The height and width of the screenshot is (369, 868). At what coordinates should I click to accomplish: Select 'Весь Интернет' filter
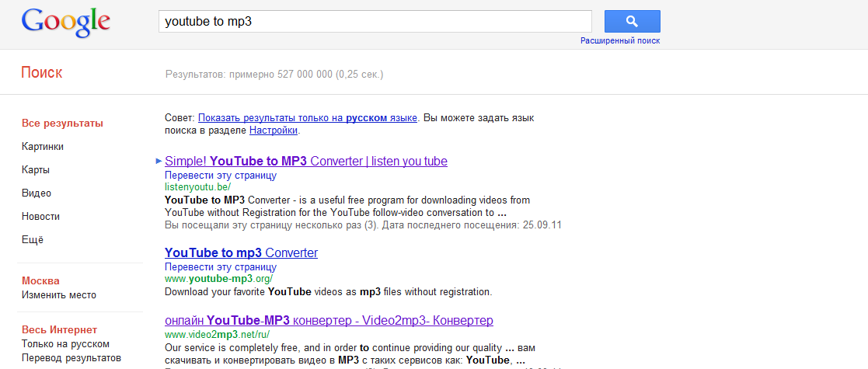59,329
